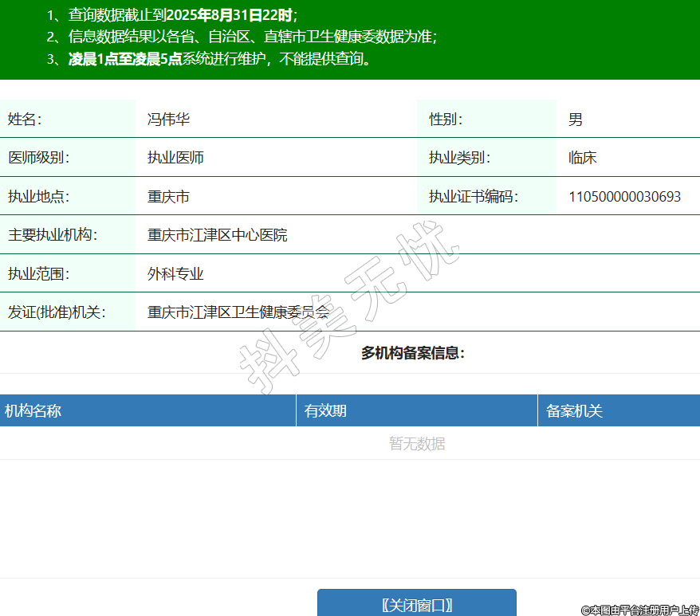Click the 性别 field label

click(445, 120)
